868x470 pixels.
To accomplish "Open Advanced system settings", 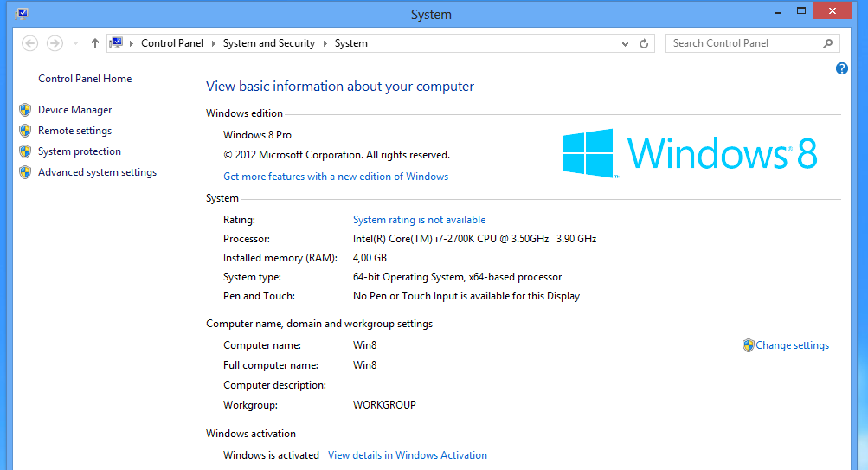I will pyautogui.click(x=98, y=172).
